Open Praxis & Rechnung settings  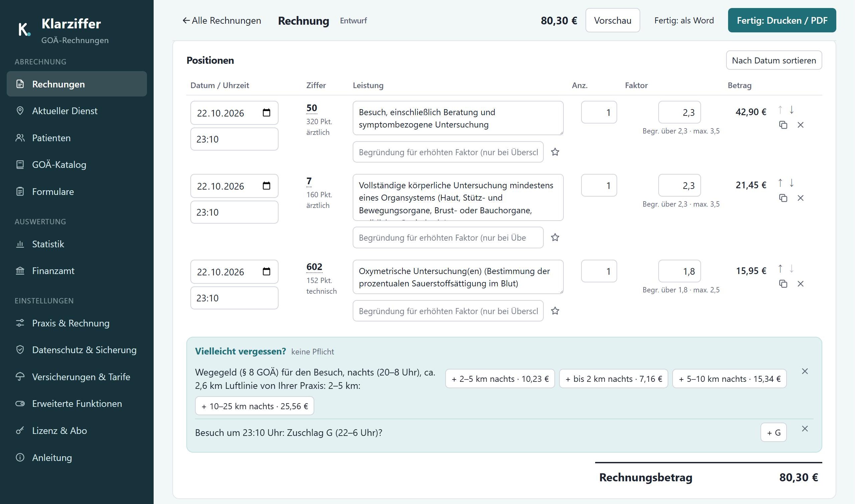(77, 323)
